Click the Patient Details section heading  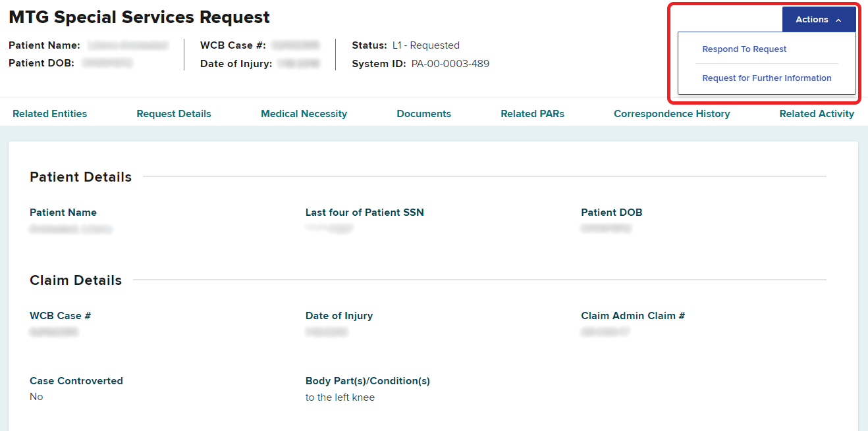[x=80, y=177]
